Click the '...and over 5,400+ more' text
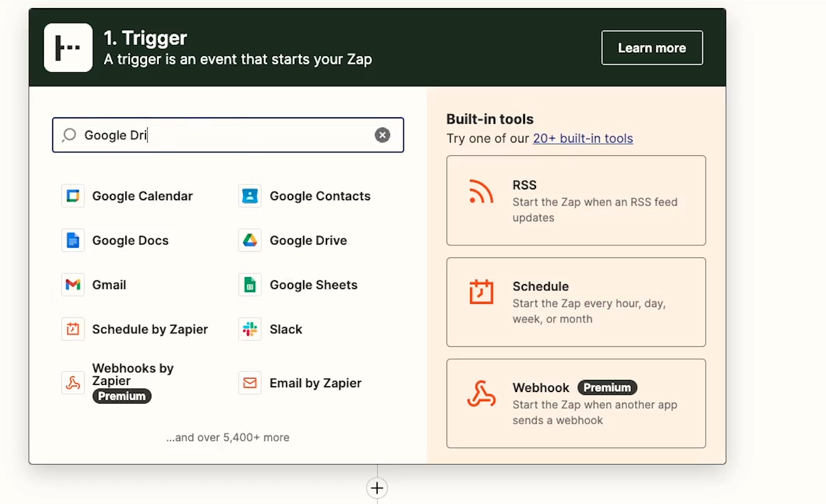This screenshot has height=504, width=826. (228, 438)
